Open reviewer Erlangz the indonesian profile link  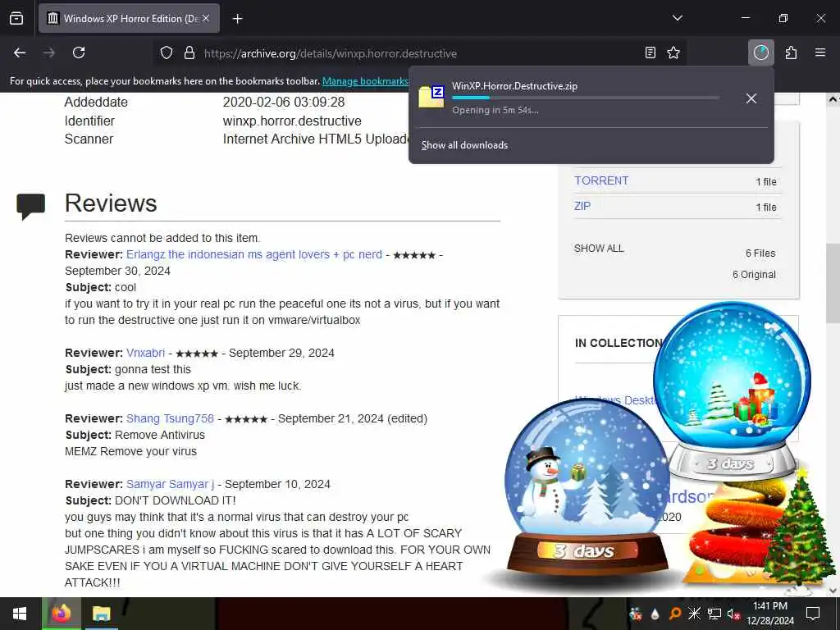(x=254, y=254)
